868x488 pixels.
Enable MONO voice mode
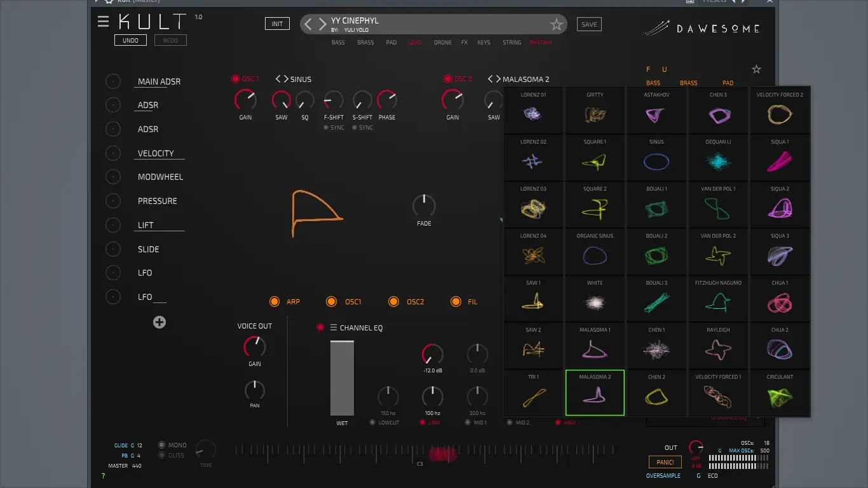point(162,445)
